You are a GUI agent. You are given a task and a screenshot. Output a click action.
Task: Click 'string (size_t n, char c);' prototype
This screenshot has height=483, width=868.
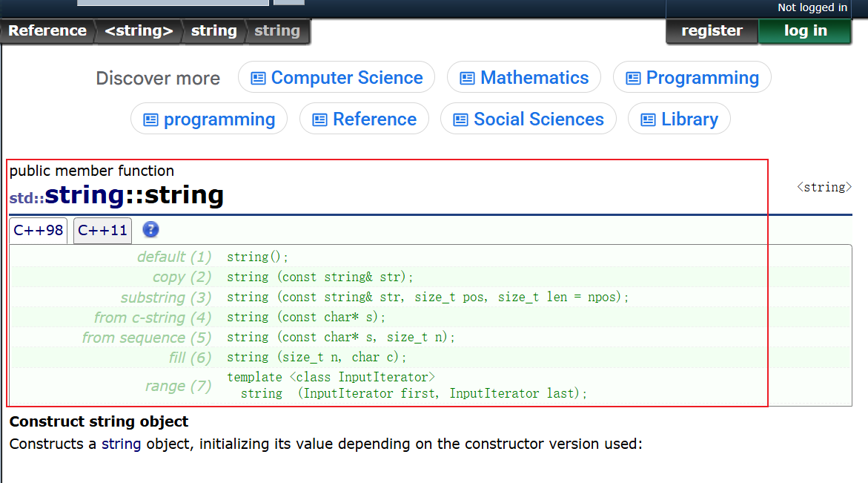pyautogui.click(x=317, y=358)
